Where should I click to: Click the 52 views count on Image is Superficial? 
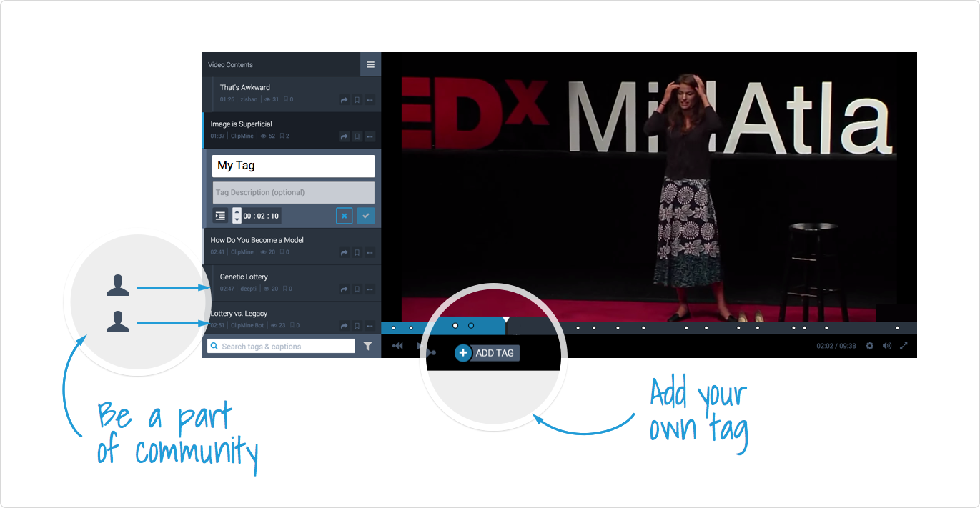267,136
